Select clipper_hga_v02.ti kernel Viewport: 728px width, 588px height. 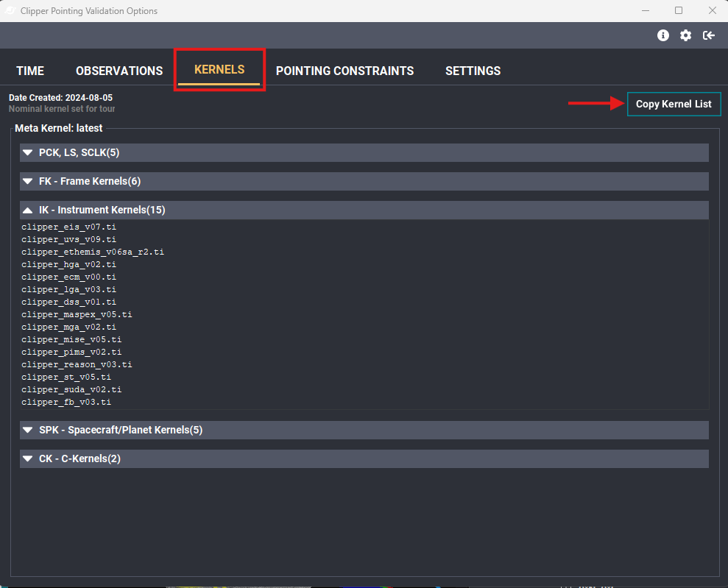[x=68, y=264]
